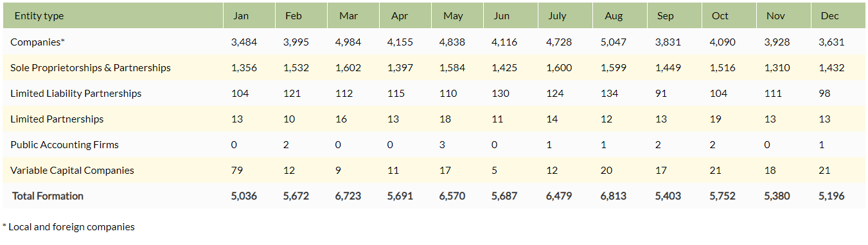Click the Dec column header

coord(829,16)
